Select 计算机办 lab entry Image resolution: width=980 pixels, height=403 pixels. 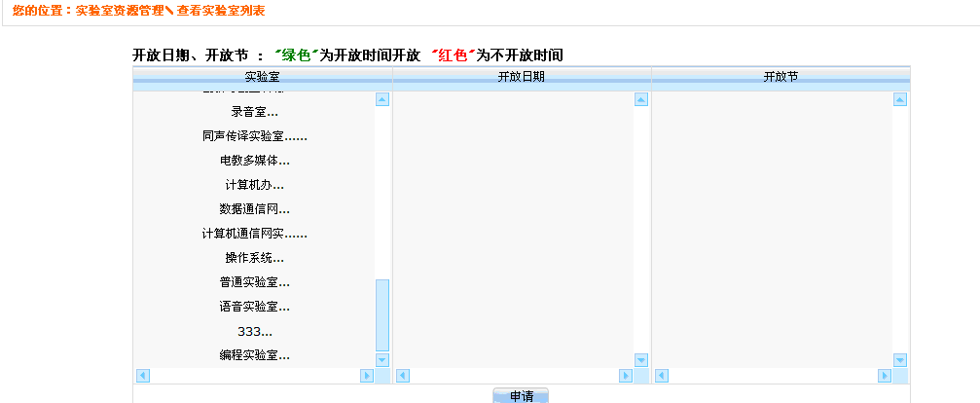pos(254,185)
